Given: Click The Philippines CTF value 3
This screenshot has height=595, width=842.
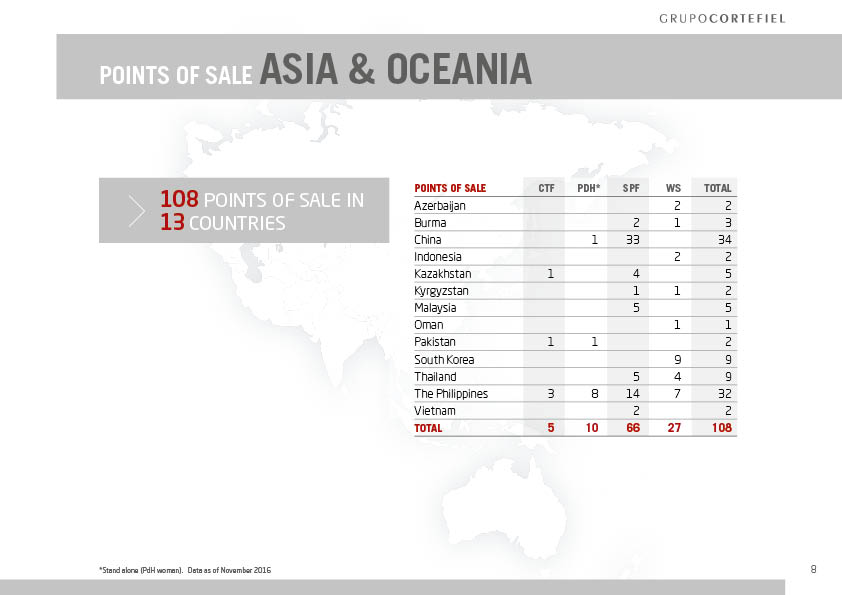Looking at the screenshot, I should 550,394.
